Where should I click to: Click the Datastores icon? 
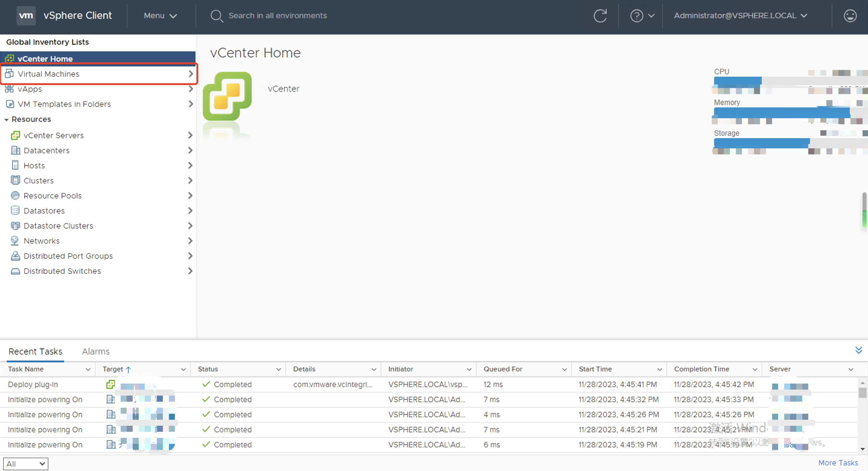pyautogui.click(x=15, y=210)
